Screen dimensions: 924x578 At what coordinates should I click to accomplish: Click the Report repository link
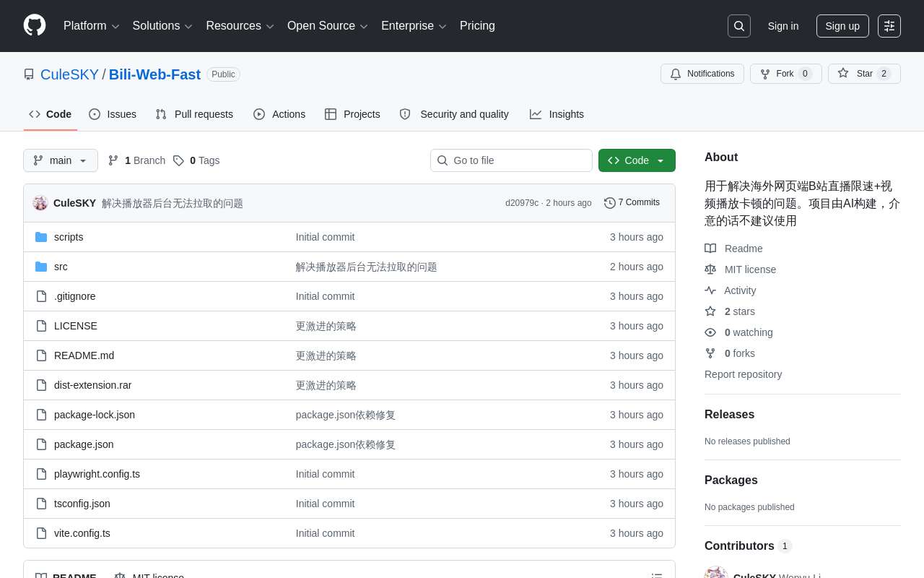(743, 374)
